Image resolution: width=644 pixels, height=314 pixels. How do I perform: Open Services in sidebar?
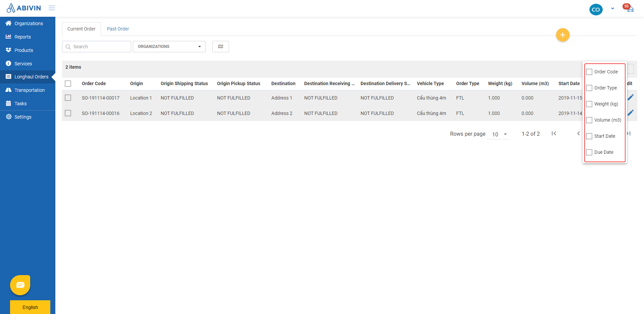click(28, 64)
